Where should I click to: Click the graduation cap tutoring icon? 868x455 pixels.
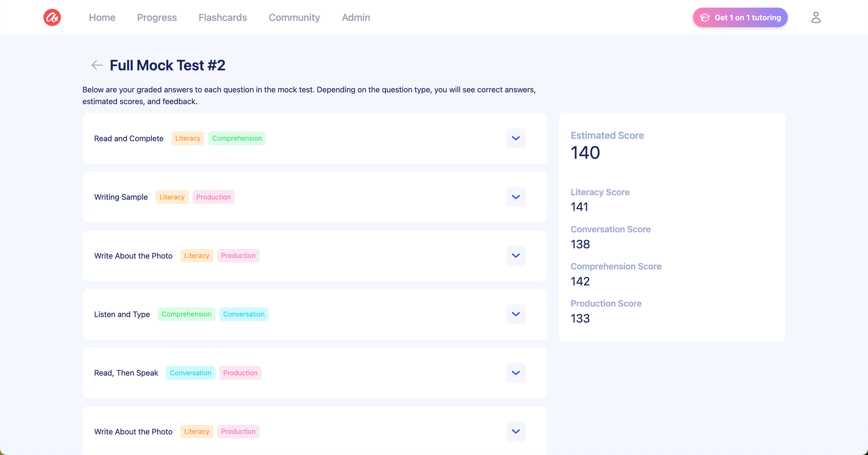click(x=705, y=18)
